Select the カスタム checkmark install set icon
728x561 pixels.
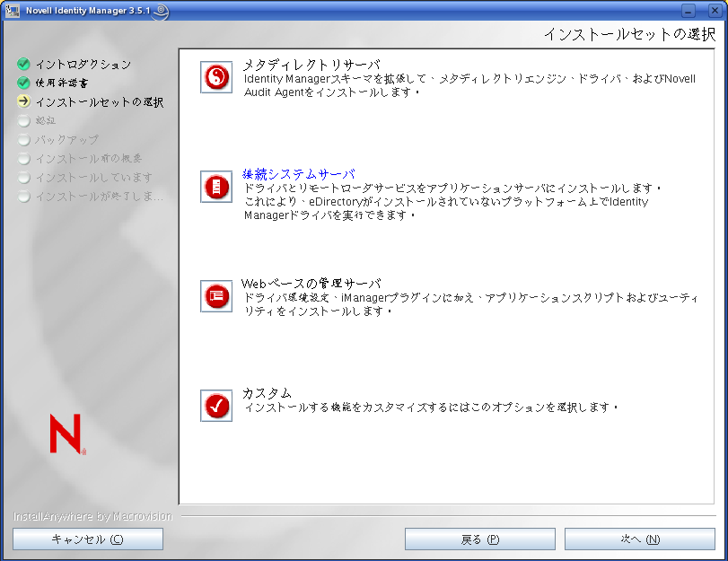tap(215, 406)
